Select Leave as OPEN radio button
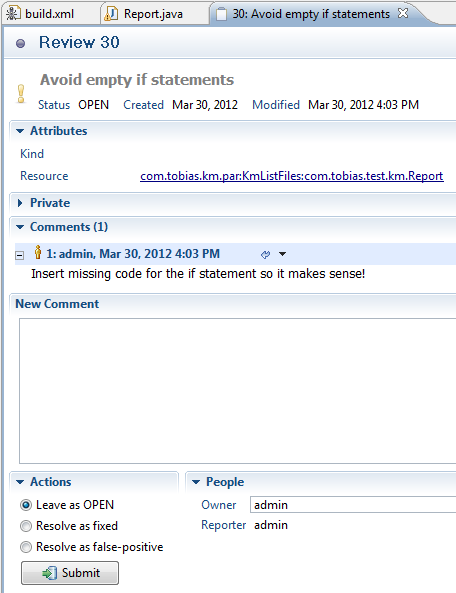Image resolution: width=456 pixels, height=593 pixels. 26,505
